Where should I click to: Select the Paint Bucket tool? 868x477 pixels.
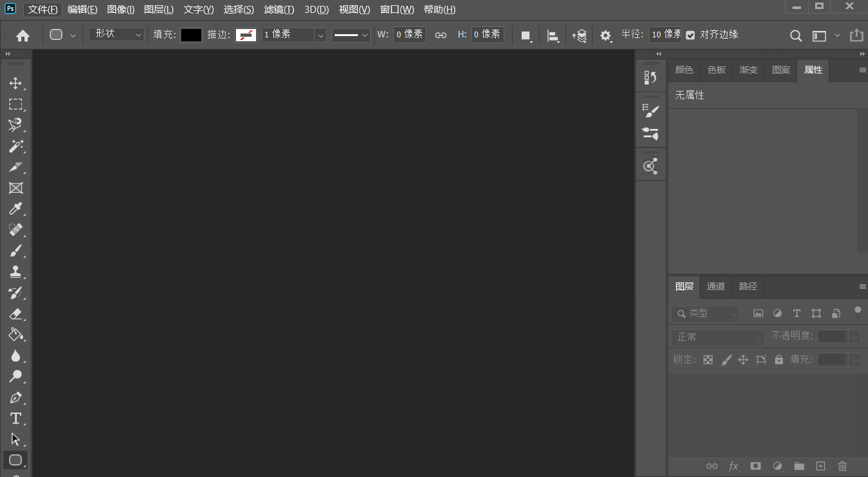click(x=15, y=334)
